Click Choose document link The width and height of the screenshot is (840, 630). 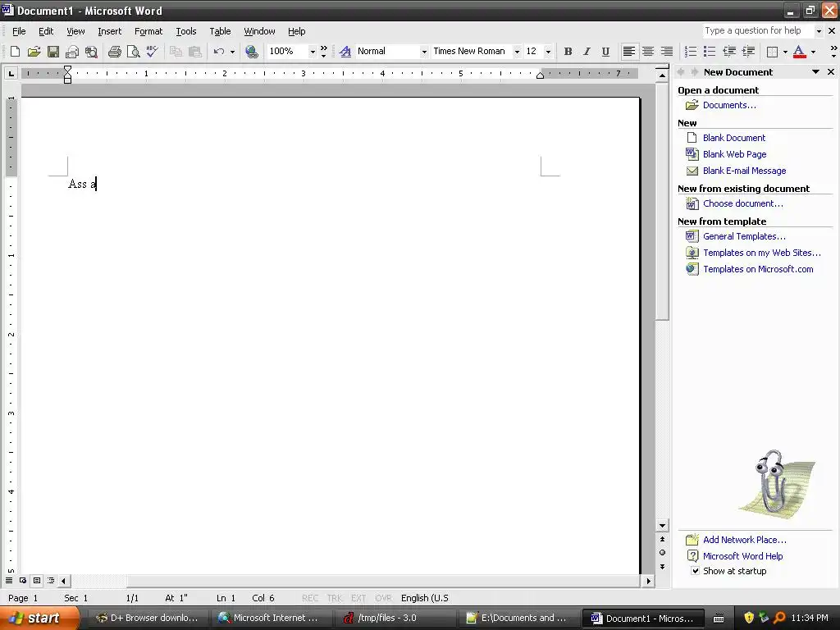tap(743, 203)
